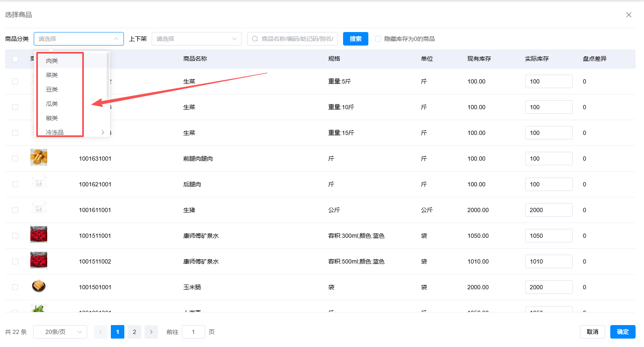Go to previous page arrow
This screenshot has width=644, height=347.
point(101,332)
